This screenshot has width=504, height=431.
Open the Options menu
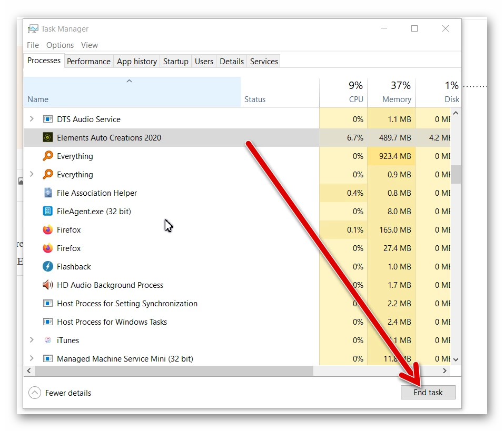pos(60,45)
